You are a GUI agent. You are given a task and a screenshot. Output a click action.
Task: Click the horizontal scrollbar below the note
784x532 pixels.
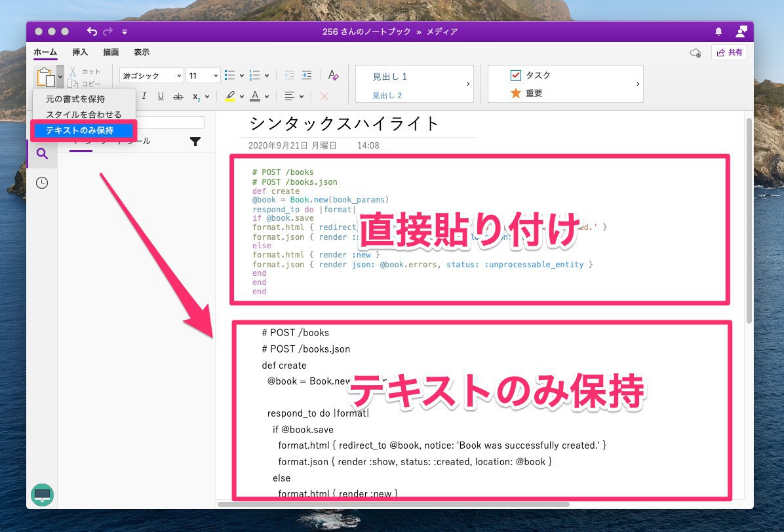pyautogui.click(x=393, y=504)
